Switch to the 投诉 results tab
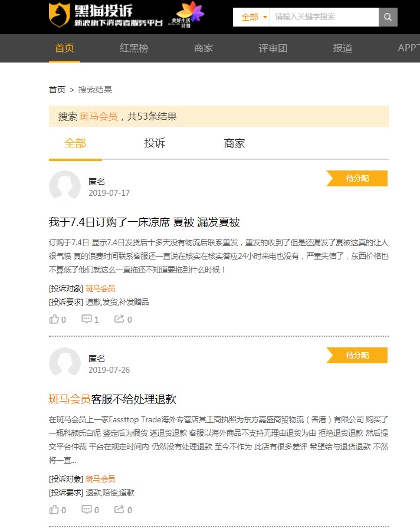 tap(155, 143)
